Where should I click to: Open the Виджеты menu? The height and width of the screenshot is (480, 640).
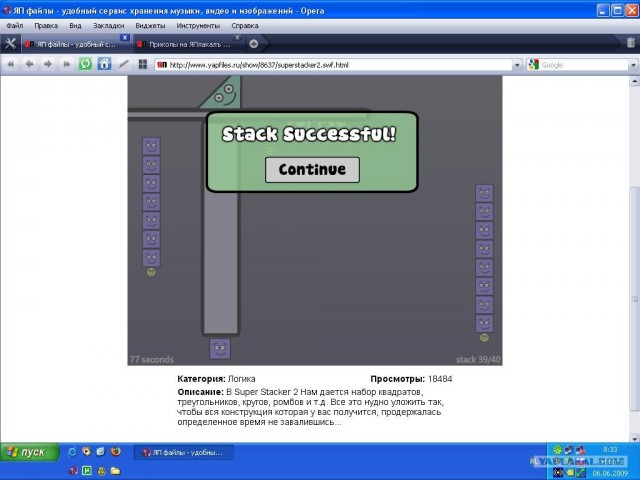pos(150,25)
